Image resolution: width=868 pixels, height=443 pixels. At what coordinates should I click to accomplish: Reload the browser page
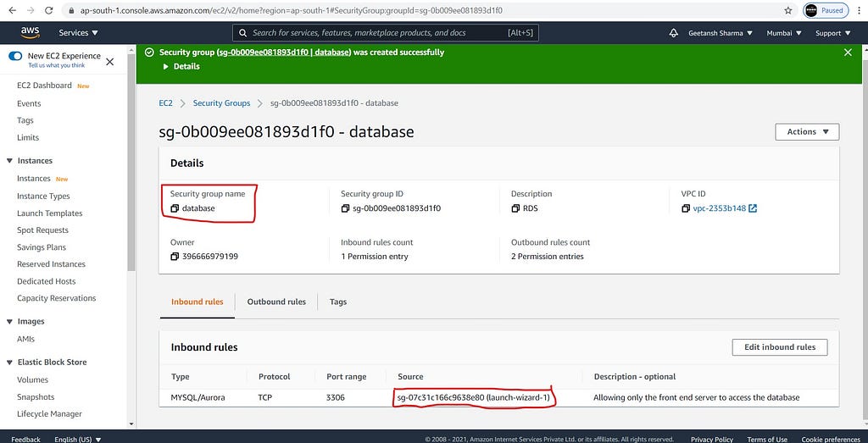point(48,10)
